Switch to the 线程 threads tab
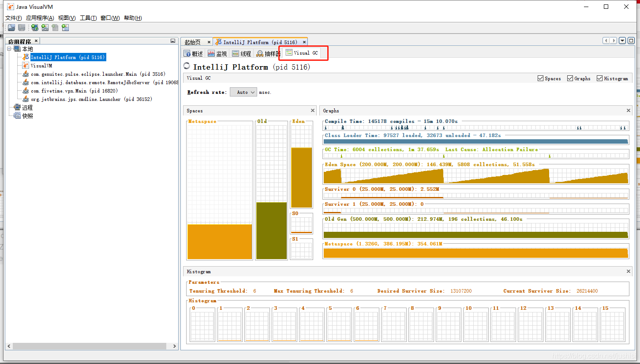 tap(242, 54)
